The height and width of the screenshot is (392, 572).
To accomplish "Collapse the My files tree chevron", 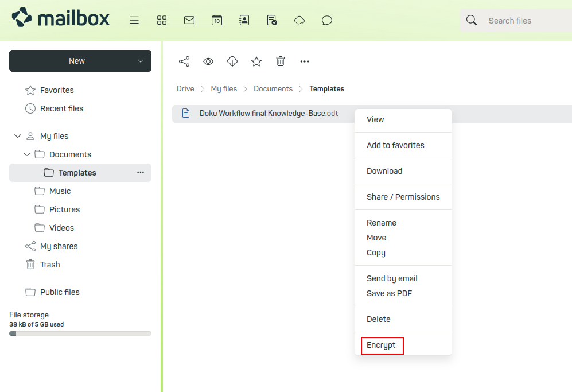I will pyautogui.click(x=17, y=136).
